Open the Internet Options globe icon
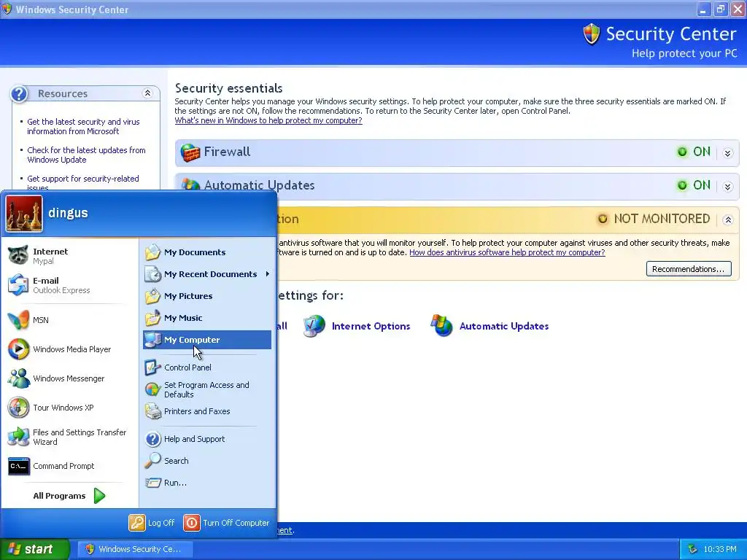Viewport: 747px width, 560px height. [314, 326]
